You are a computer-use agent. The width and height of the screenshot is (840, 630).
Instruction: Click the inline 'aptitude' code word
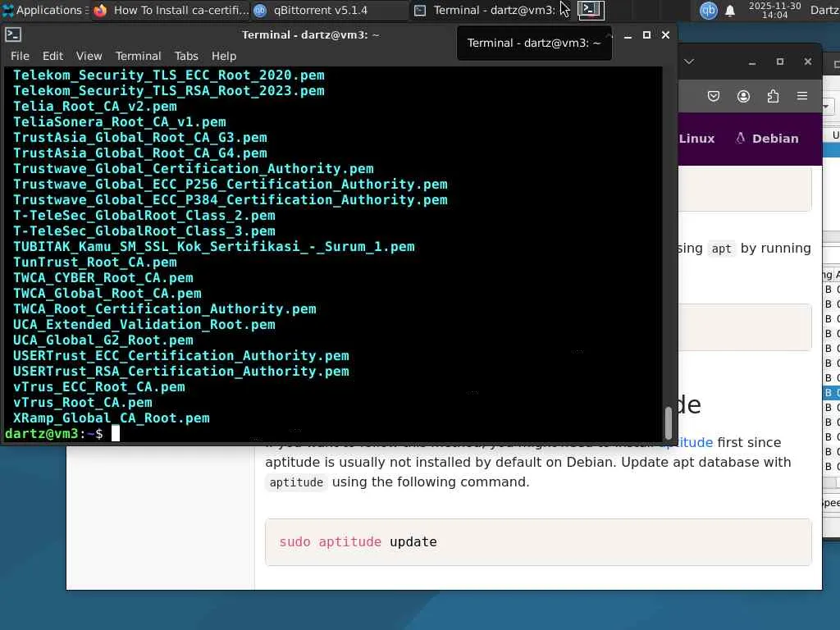click(296, 482)
